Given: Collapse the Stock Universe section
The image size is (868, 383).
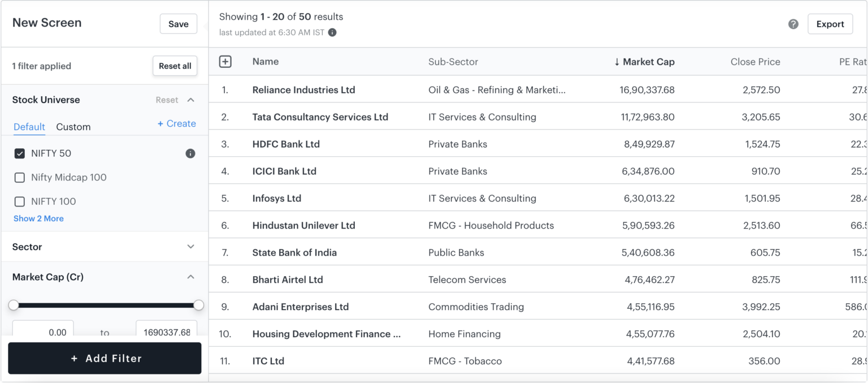Looking at the screenshot, I should pos(190,100).
